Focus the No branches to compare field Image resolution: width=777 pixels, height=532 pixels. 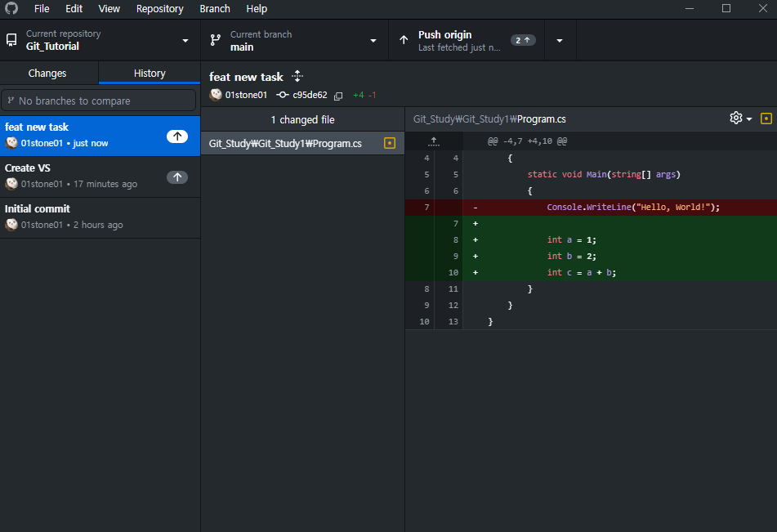[x=99, y=101]
